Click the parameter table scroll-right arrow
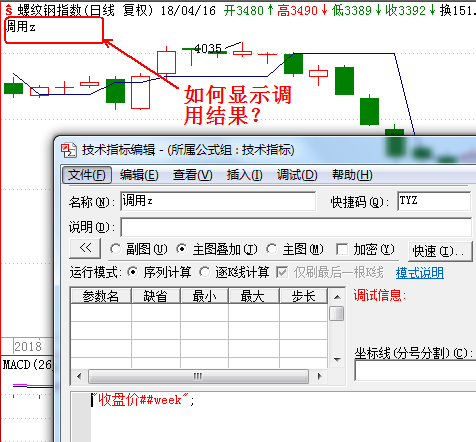Image resolution: width=476 pixels, height=442 pixels. pyautogui.click(x=320, y=376)
